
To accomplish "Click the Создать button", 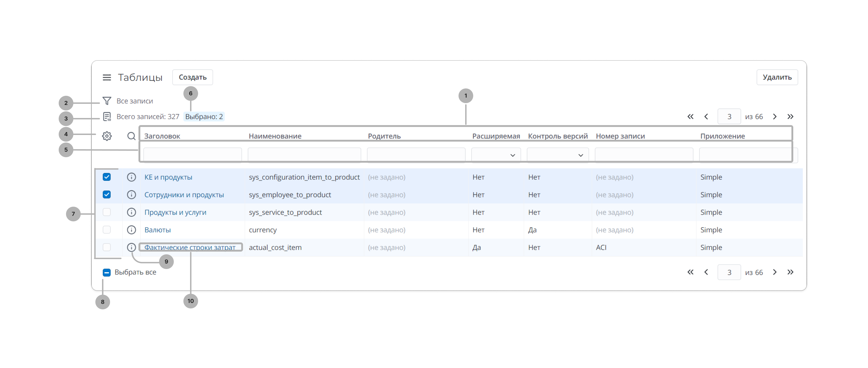I will coord(192,77).
